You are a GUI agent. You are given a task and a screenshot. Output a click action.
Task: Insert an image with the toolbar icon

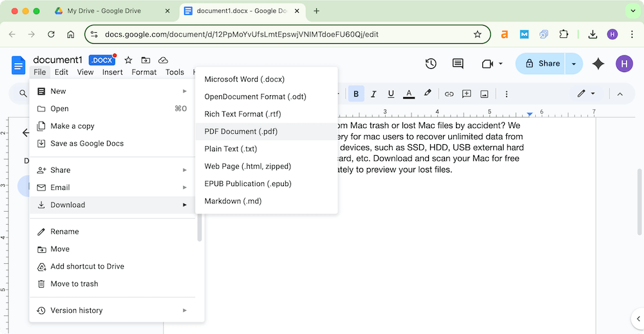point(484,95)
